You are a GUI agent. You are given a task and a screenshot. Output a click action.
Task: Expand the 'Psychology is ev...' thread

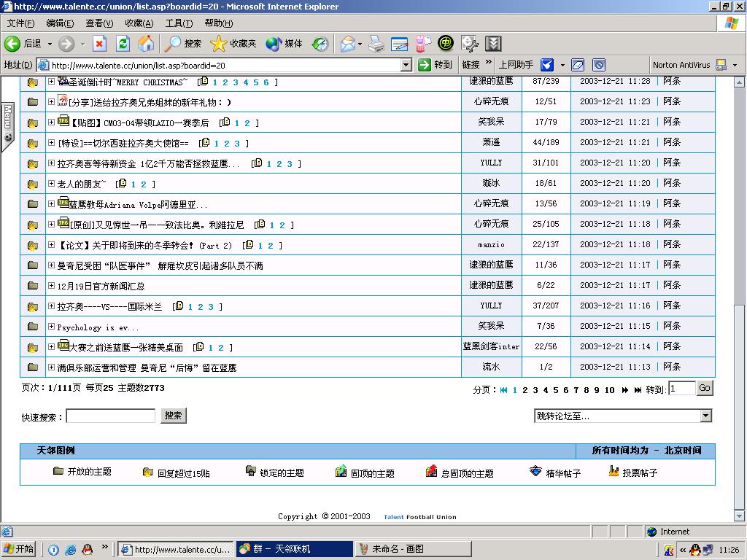[x=51, y=327]
